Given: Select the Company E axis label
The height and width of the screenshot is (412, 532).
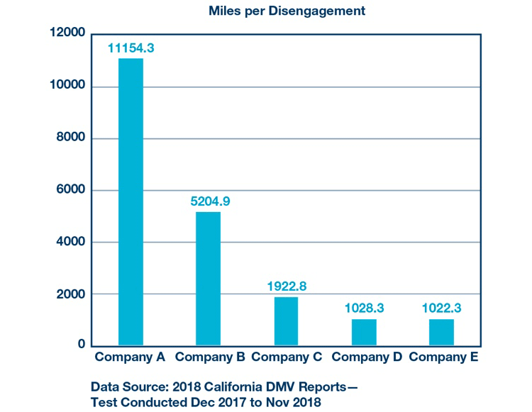Looking at the screenshot, I should click(444, 357).
